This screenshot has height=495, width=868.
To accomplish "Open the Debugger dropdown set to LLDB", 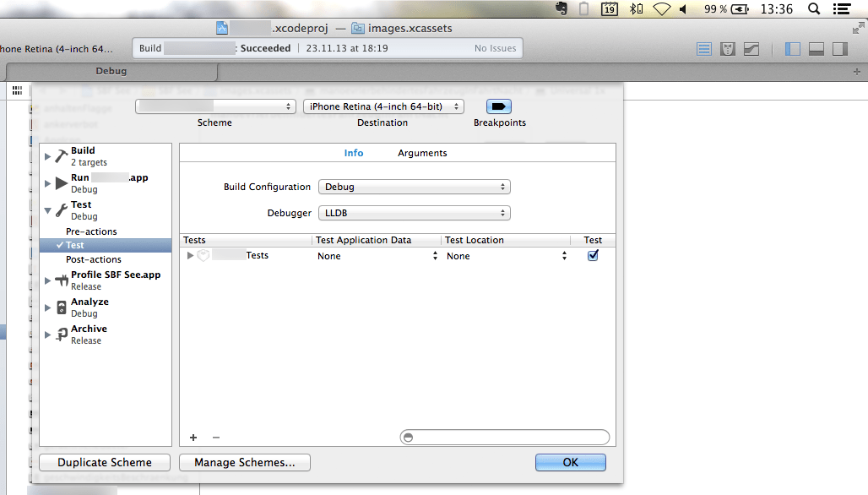I will (414, 212).
